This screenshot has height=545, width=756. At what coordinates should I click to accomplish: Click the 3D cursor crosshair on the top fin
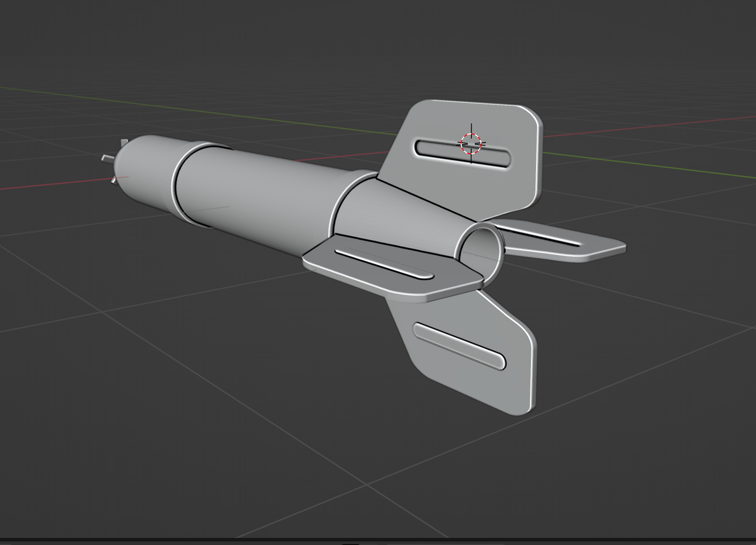[x=471, y=144]
